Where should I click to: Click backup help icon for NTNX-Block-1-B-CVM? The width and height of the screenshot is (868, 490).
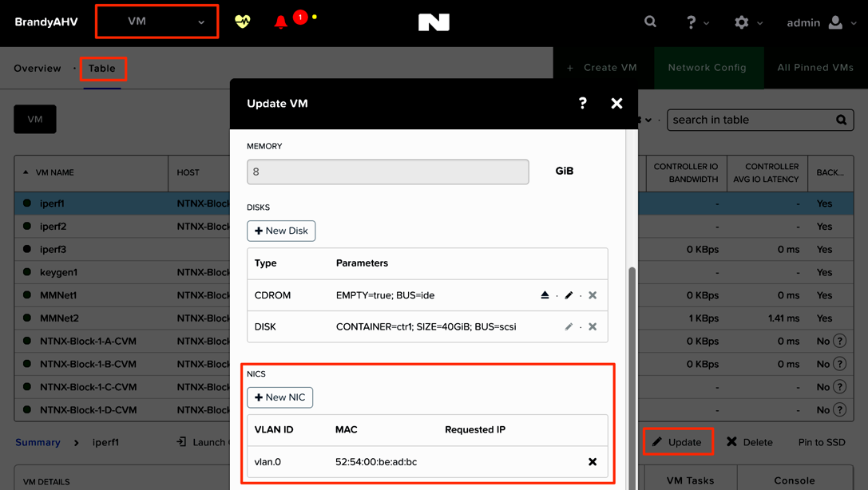840,364
